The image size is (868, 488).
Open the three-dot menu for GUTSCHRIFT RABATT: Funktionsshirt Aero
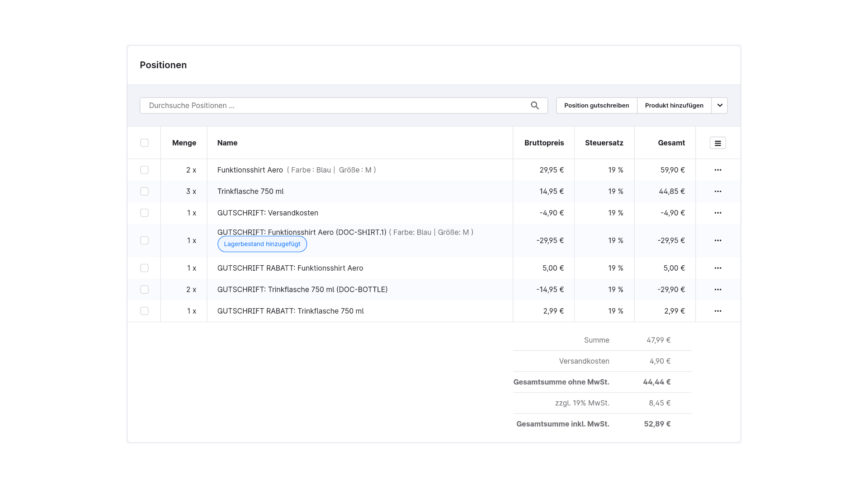[x=718, y=268]
